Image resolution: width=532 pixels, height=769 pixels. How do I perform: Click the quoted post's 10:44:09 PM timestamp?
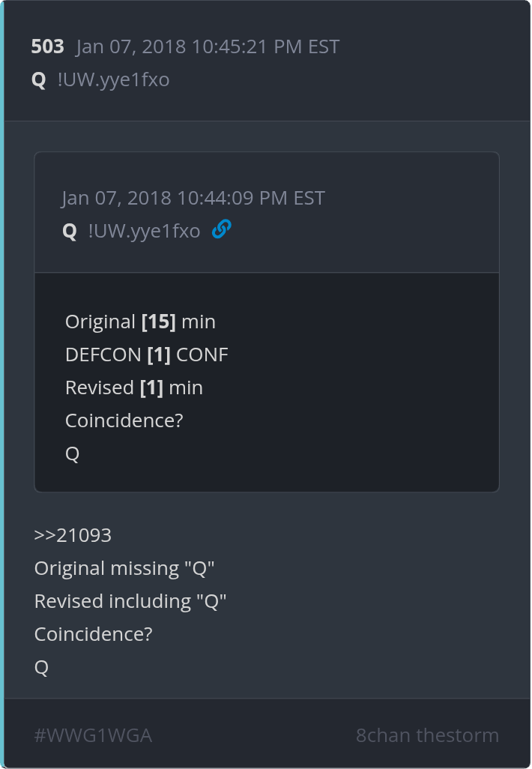(193, 198)
